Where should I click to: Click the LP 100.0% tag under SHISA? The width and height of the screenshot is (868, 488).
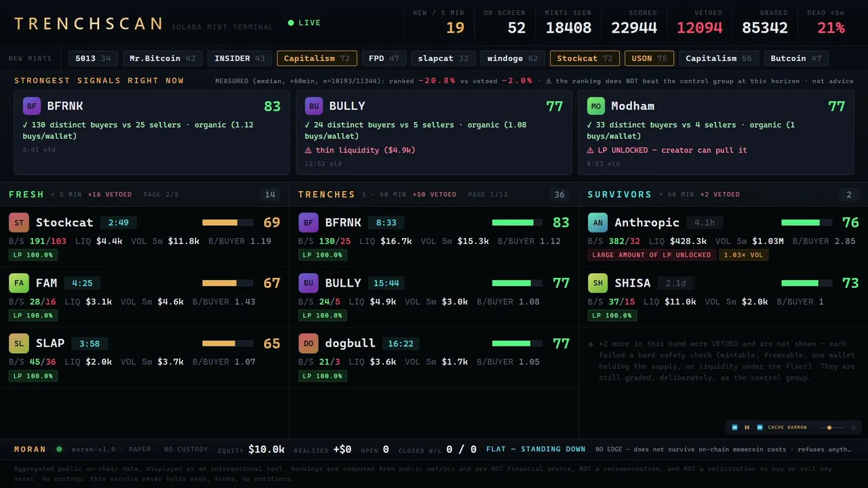point(612,315)
